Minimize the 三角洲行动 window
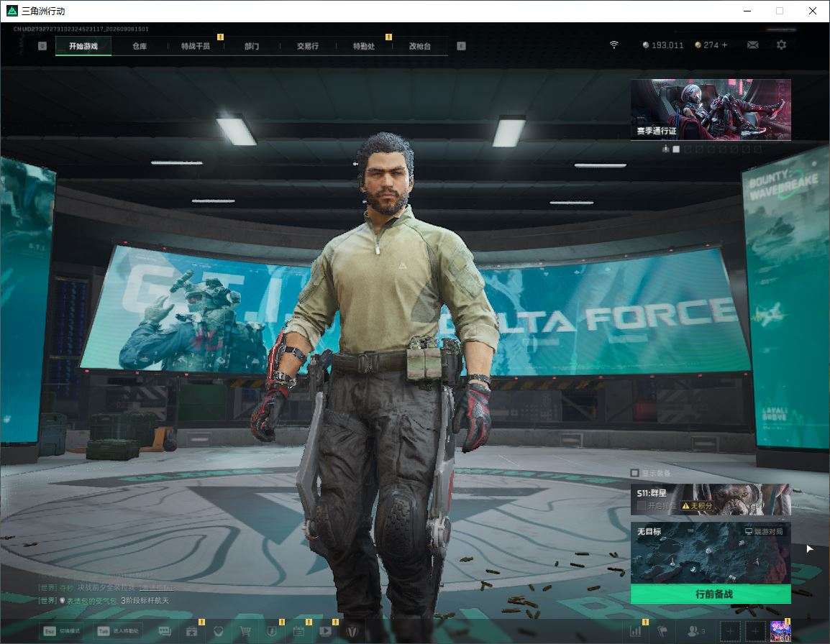 click(747, 11)
